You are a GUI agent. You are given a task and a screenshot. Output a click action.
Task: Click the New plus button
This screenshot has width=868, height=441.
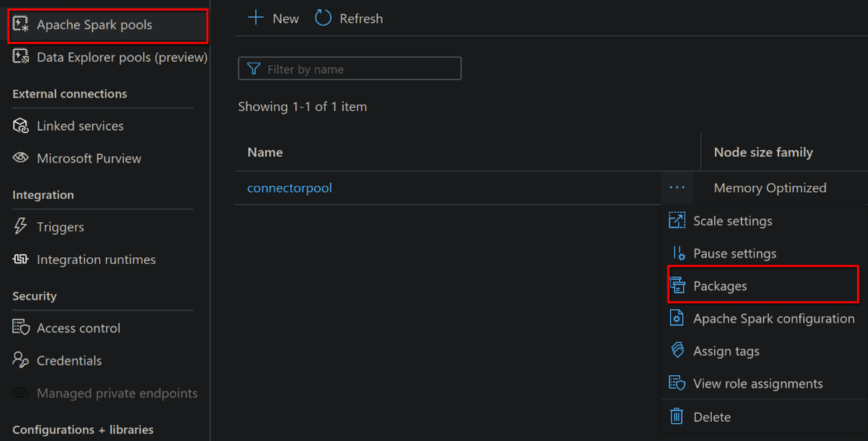point(273,19)
